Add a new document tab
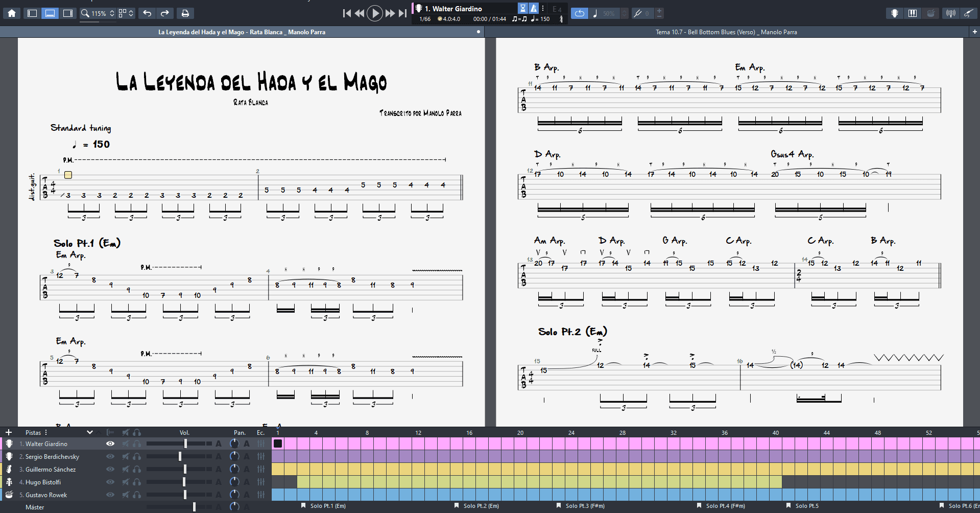 coord(974,32)
